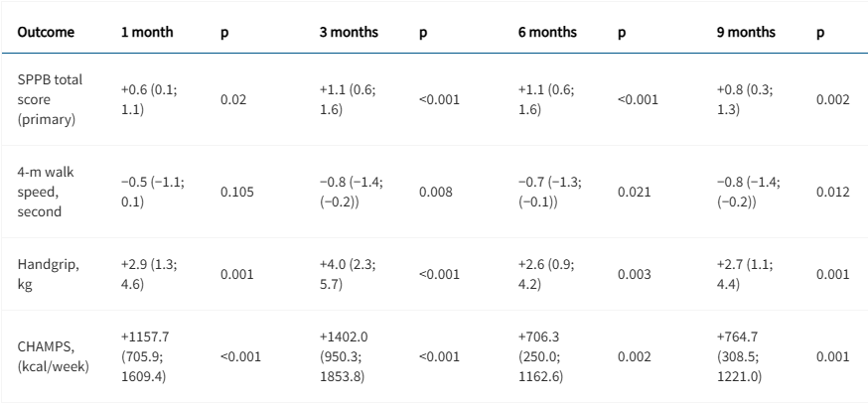Click walk speed p-value 0.105
The image size is (868, 403).
[x=236, y=191]
